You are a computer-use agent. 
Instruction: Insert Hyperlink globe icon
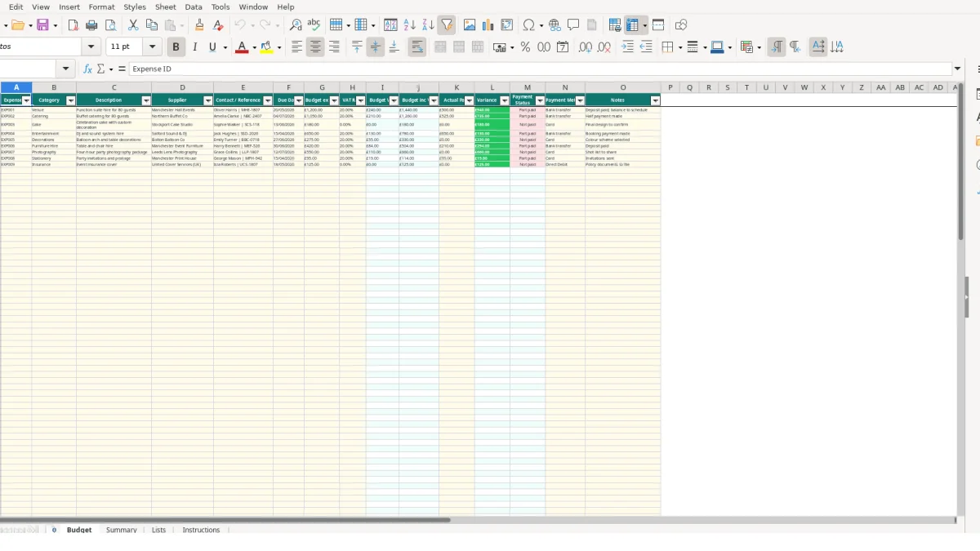click(555, 25)
